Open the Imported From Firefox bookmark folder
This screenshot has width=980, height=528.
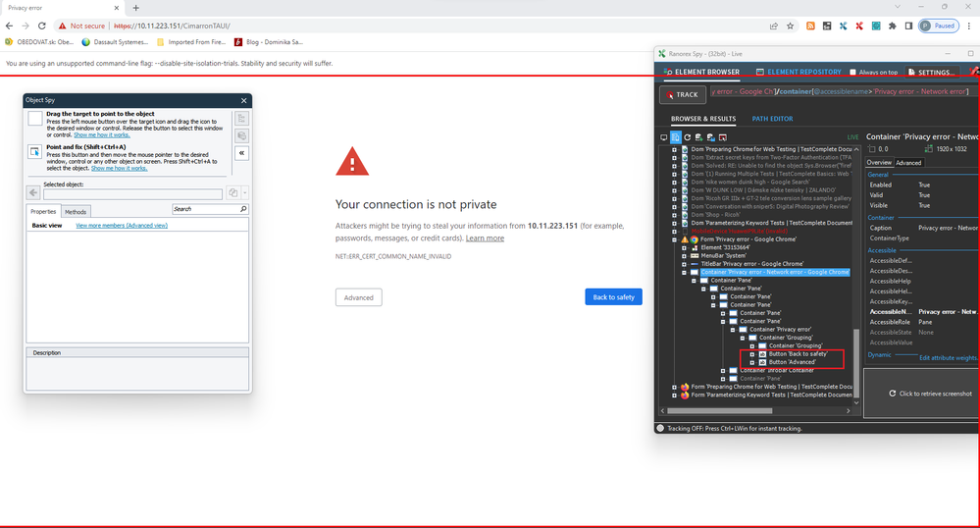coord(191,42)
